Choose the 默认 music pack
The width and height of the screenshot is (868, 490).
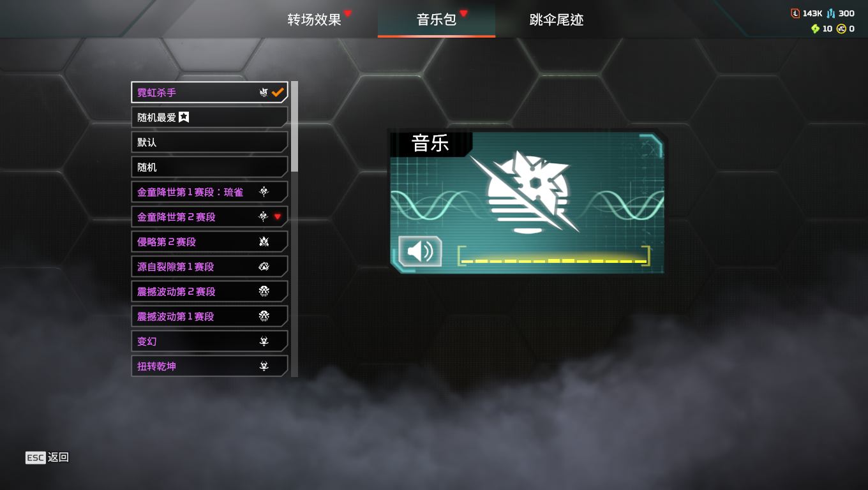pos(209,142)
